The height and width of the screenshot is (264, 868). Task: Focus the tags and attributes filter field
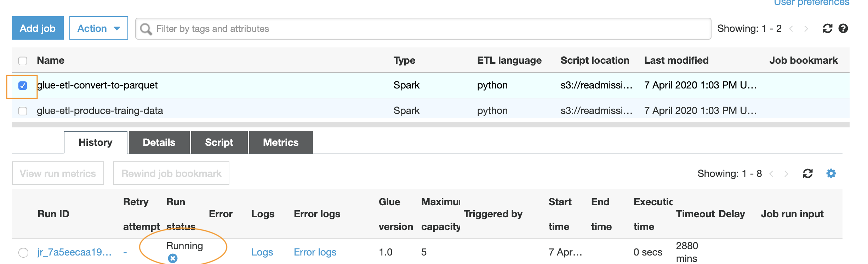coord(423,29)
